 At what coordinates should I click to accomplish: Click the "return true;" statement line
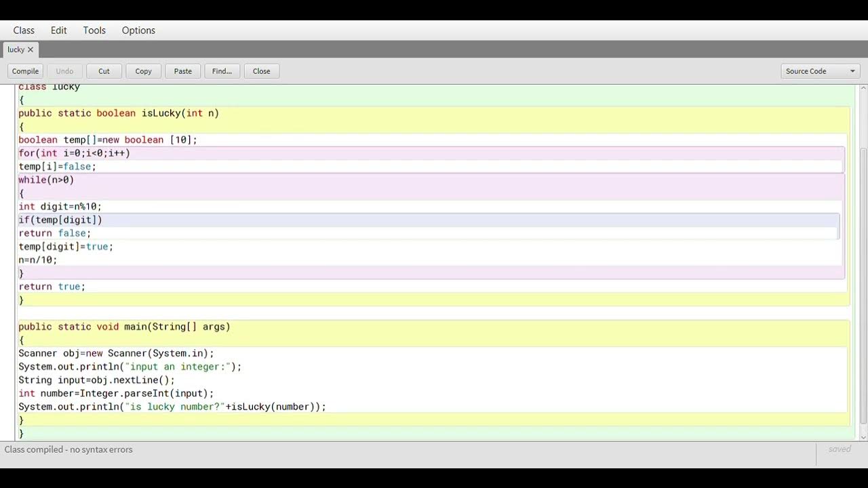[x=52, y=287]
